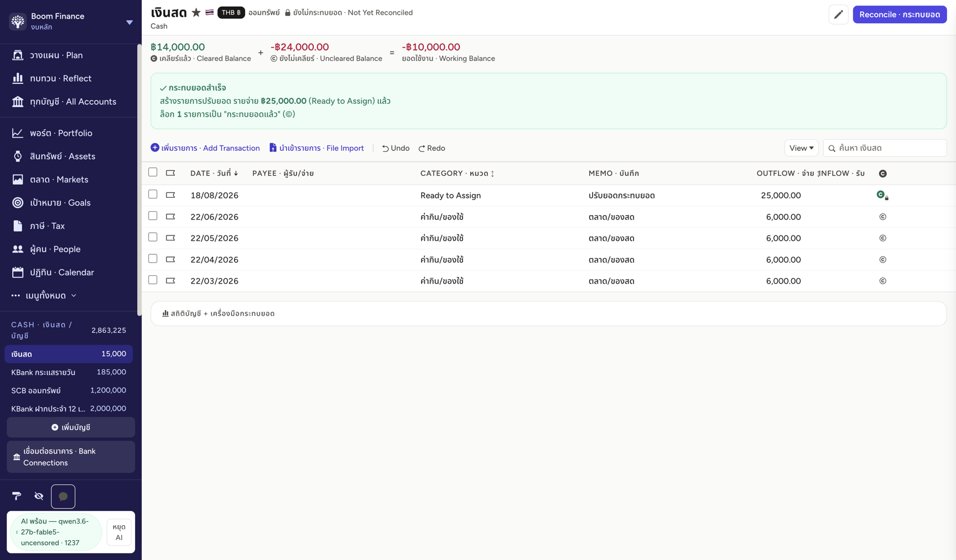Check the 22/05/2026 transaction checkbox
The width and height of the screenshot is (956, 560).
(153, 237)
